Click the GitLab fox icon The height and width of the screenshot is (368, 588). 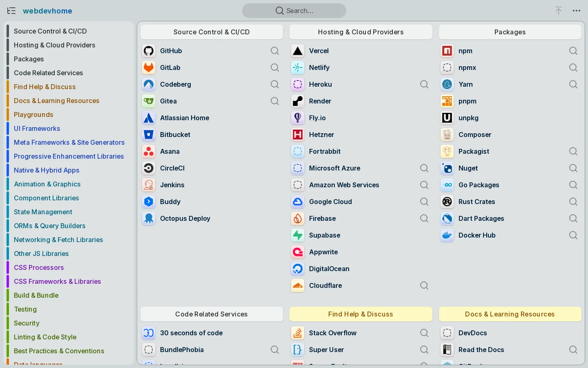click(149, 67)
